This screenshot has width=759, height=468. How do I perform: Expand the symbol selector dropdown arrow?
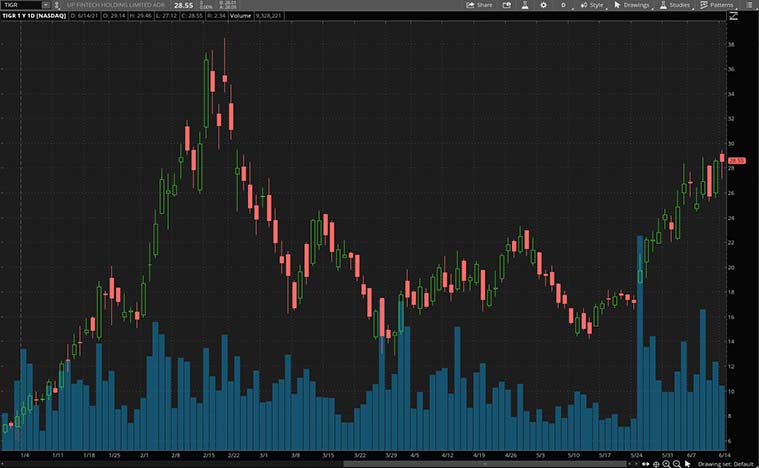point(44,5)
